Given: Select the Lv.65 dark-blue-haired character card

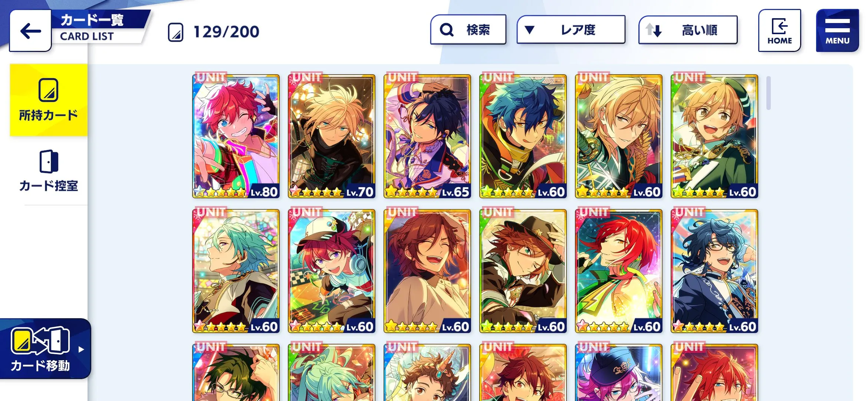Looking at the screenshot, I should (427, 136).
